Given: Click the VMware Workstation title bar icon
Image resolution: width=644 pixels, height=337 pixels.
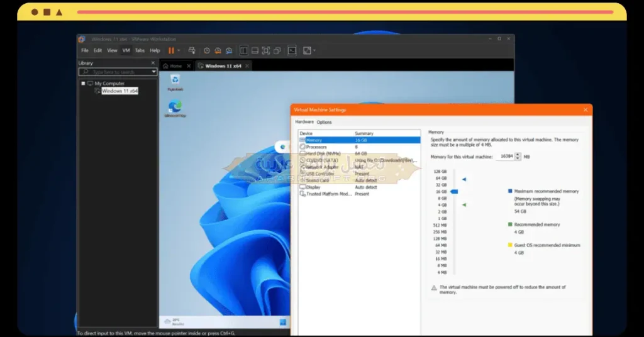Looking at the screenshot, I should coord(81,39).
